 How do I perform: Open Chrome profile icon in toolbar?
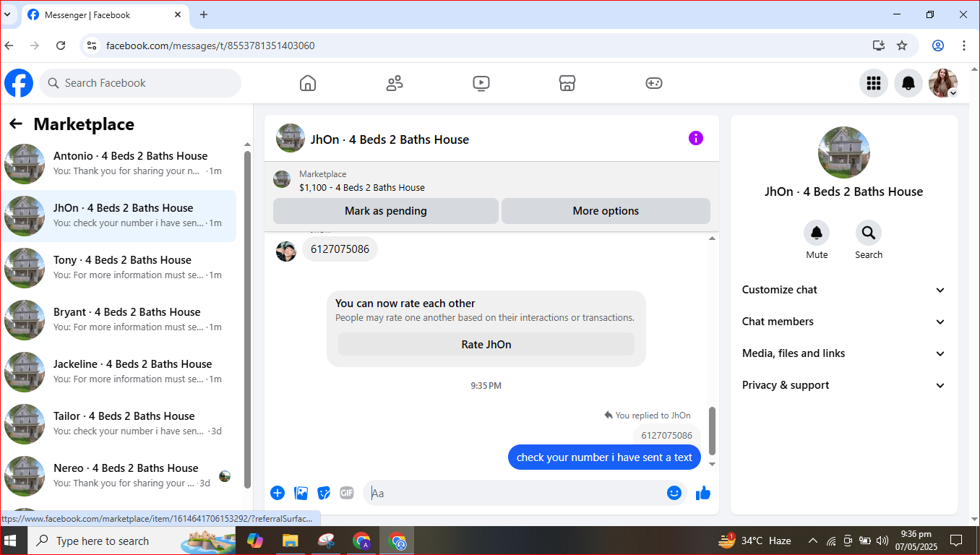click(938, 46)
